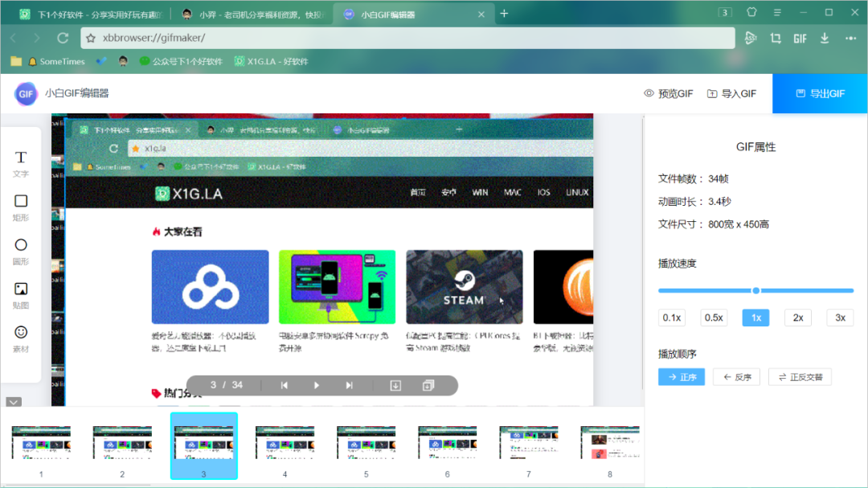Screen dimensions: 868x488
Task: Select frame thumbnail 4
Action: (285, 446)
